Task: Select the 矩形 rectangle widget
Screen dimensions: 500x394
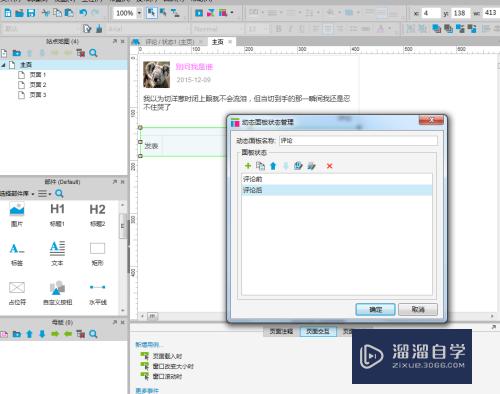Action: [x=97, y=254]
